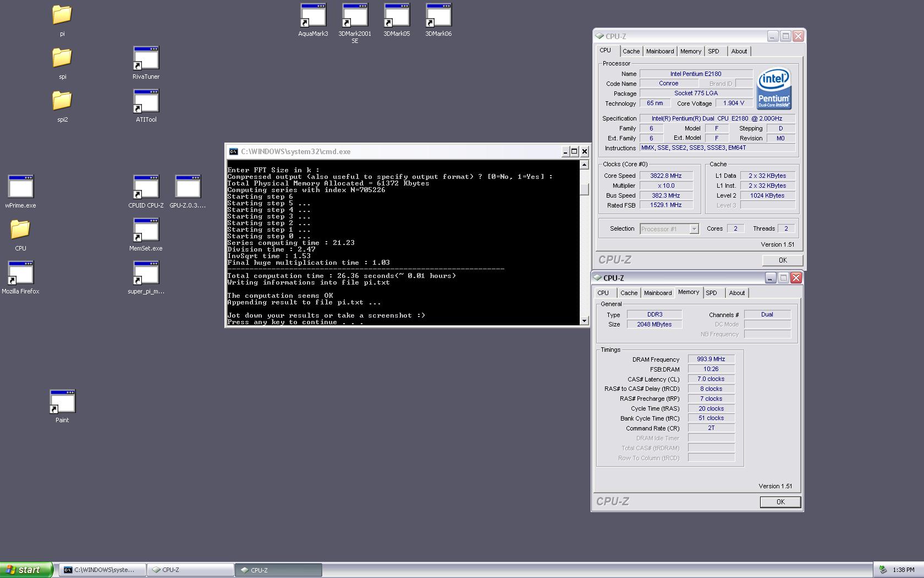Click CAS# Latency 7.0 clocks field
Image resolution: width=924 pixels, height=578 pixels.
[711, 379]
